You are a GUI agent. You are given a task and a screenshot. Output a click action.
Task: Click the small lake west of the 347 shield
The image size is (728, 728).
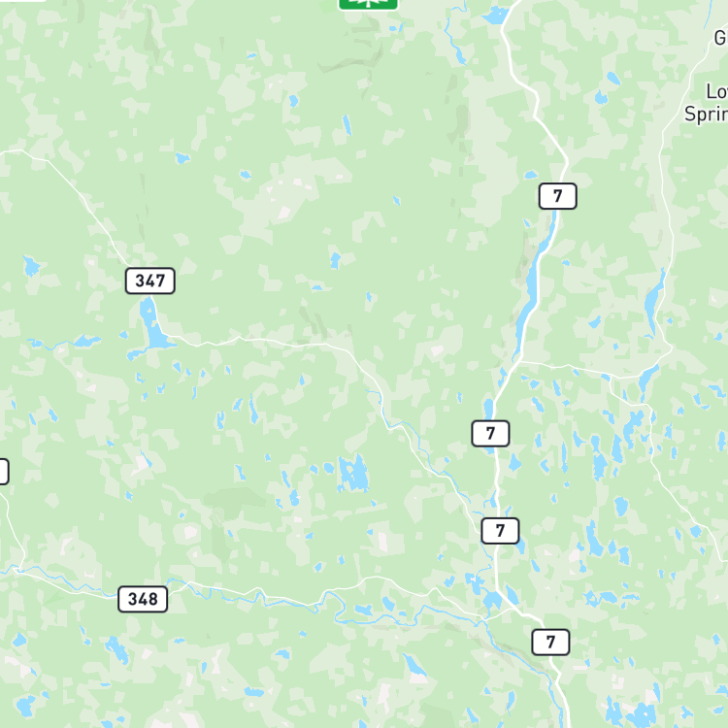(31, 266)
